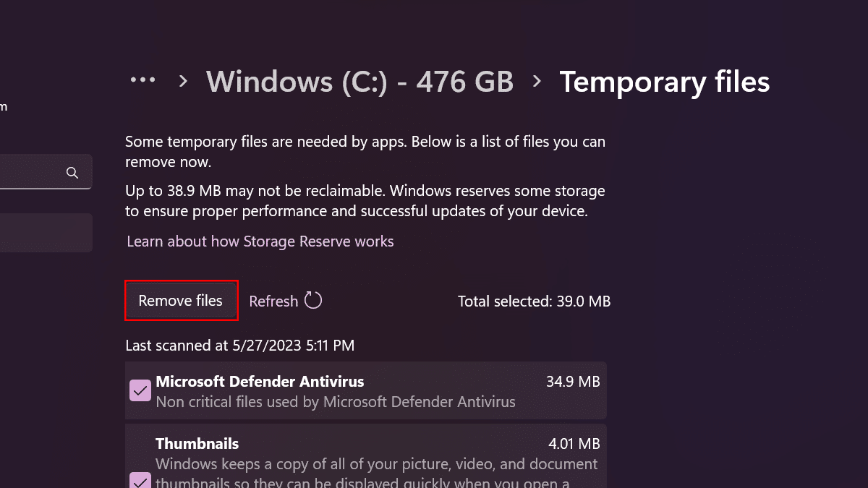Uncheck the Microsoft Defender Antivirus checkbox

point(140,391)
